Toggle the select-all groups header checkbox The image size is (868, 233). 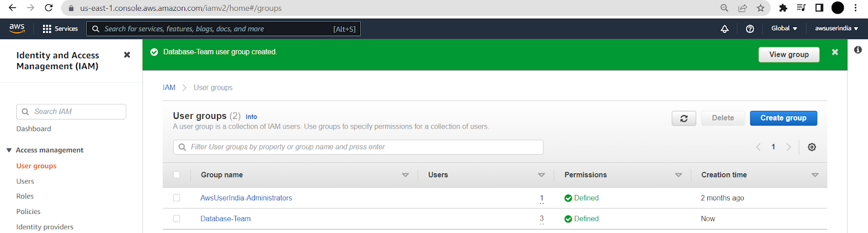[176, 175]
